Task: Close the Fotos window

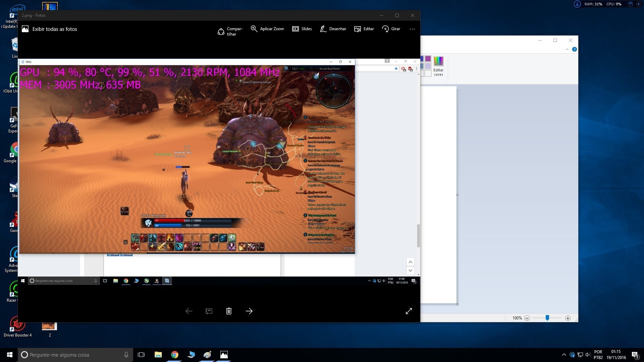Action: coord(413,15)
